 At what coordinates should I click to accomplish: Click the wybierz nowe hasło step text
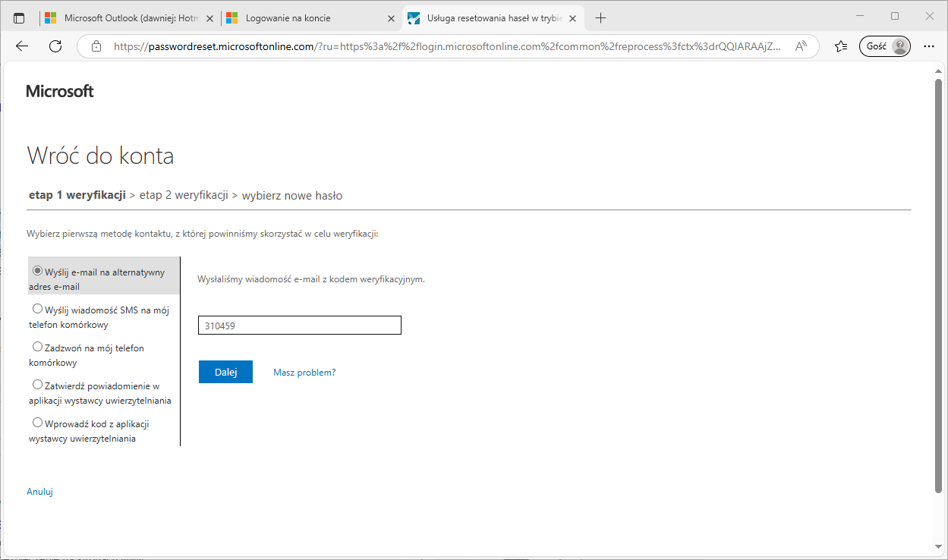[x=292, y=195]
